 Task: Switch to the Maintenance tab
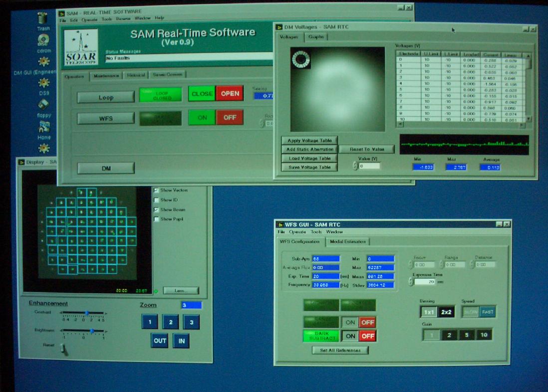click(106, 76)
